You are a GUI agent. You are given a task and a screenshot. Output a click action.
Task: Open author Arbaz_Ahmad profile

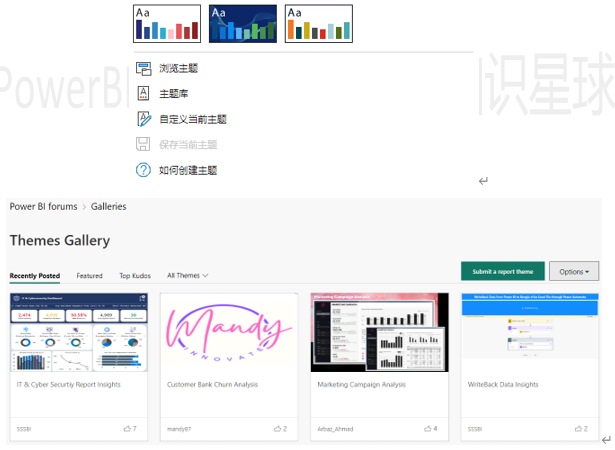coord(335,429)
